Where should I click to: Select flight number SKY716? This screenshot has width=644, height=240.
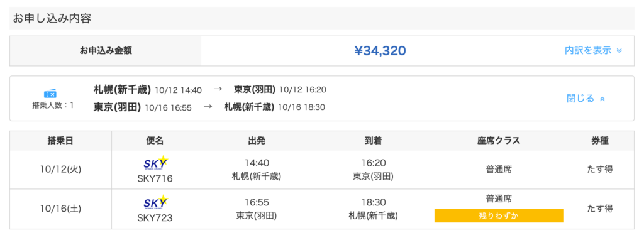(x=155, y=179)
